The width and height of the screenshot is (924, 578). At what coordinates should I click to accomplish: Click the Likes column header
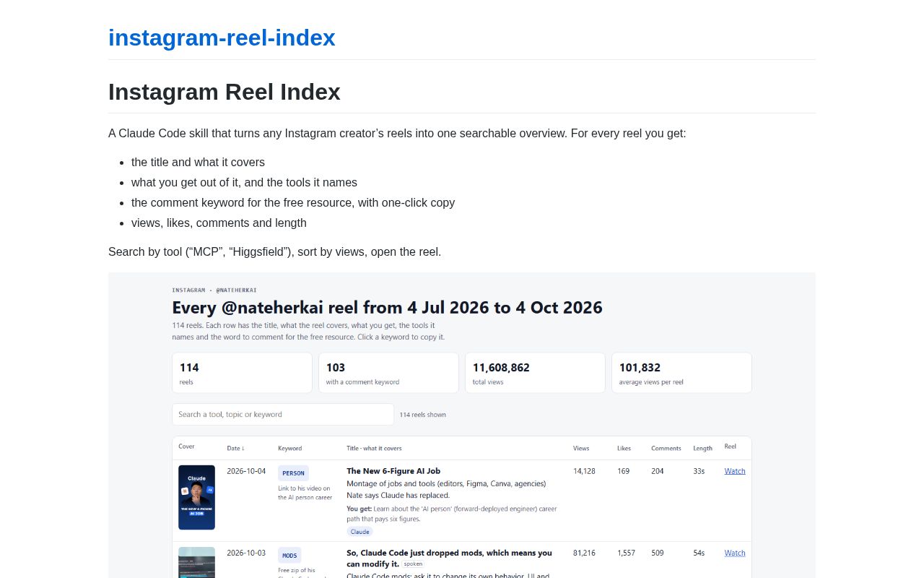coord(624,448)
